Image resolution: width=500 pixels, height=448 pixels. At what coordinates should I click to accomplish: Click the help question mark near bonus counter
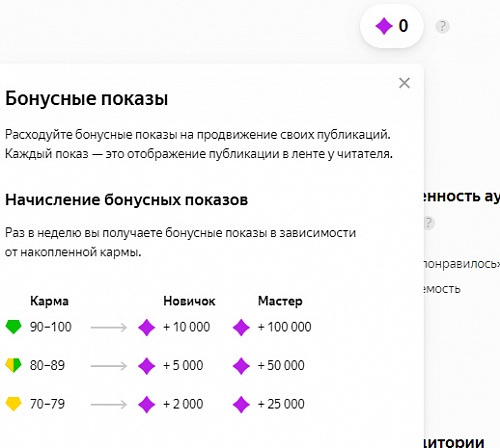(x=442, y=26)
